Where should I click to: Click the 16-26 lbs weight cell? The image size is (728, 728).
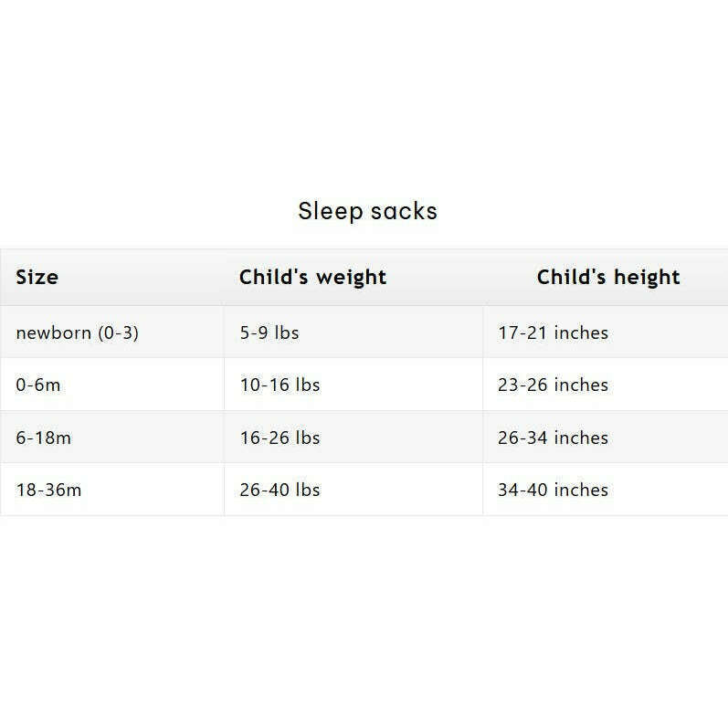(x=280, y=438)
